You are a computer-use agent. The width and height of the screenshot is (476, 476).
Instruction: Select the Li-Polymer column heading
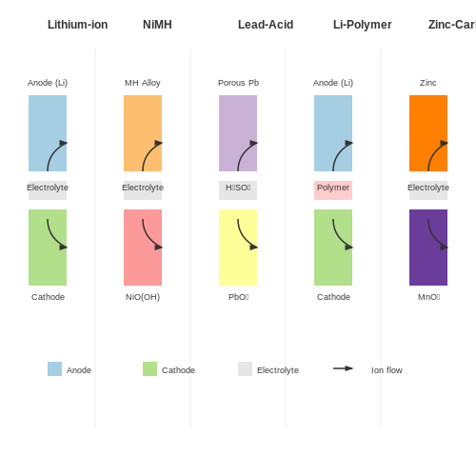(x=363, y=25)
